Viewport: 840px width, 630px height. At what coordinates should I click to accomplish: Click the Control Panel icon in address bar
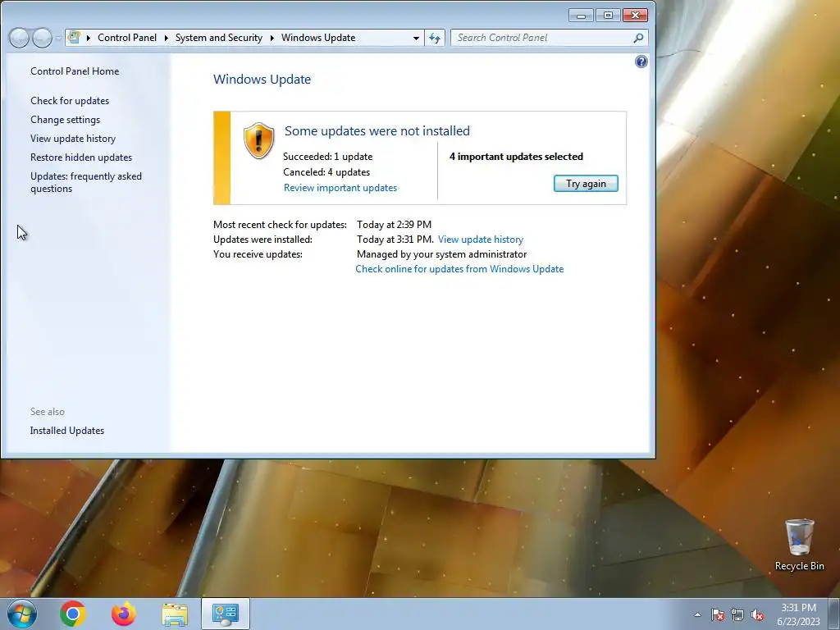click(x=74, y=38)
